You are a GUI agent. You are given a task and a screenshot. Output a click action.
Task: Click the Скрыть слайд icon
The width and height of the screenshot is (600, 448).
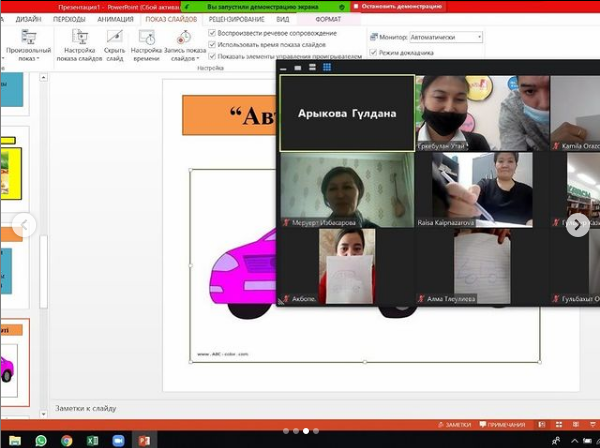114,46
